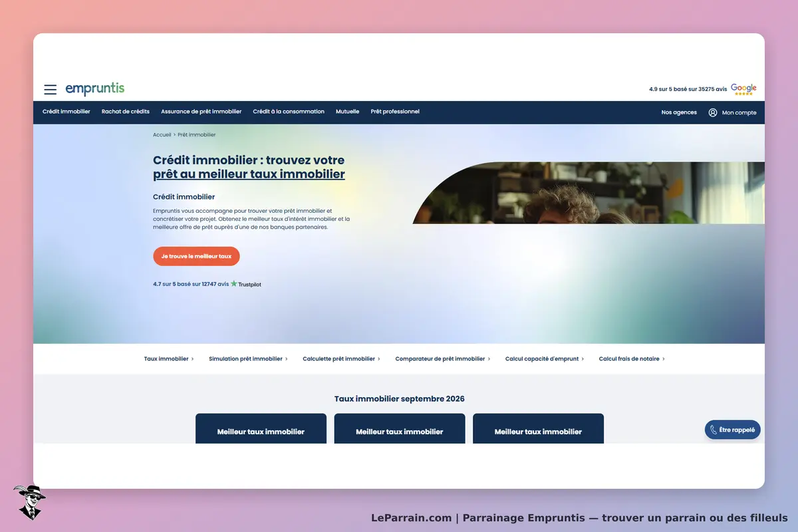This screenshot has width=798, height=532.
Task: Click Je trouve le meilleur taux button
Action: point(196,256)
